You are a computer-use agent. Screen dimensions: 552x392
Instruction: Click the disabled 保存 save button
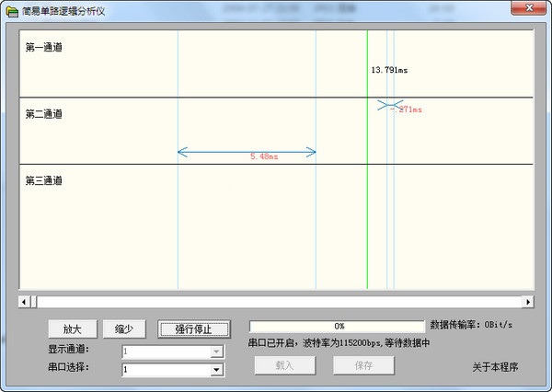pyautogui.click(x=363, y=365)
